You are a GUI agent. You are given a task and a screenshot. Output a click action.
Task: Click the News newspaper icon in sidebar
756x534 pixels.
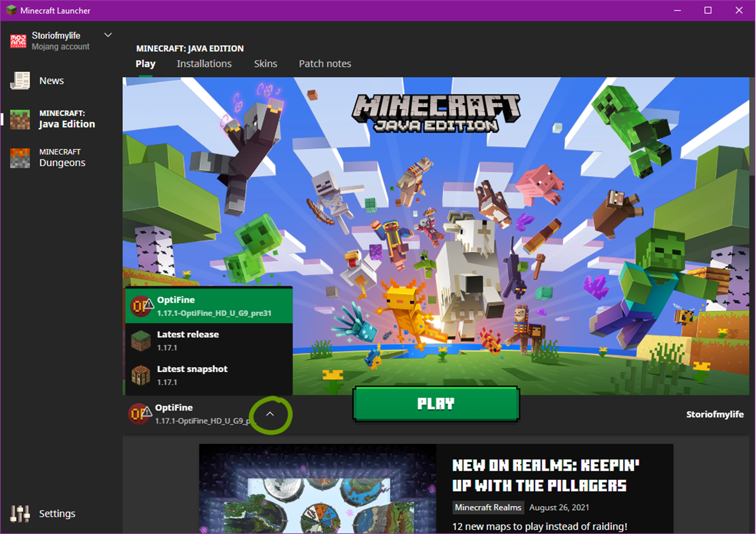point(20,81)
